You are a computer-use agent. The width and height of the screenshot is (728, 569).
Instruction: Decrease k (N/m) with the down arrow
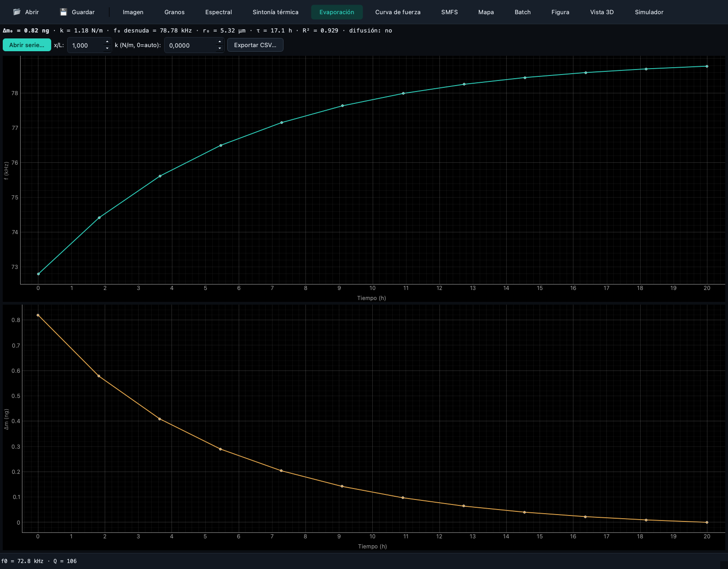[x=220, y=48]
